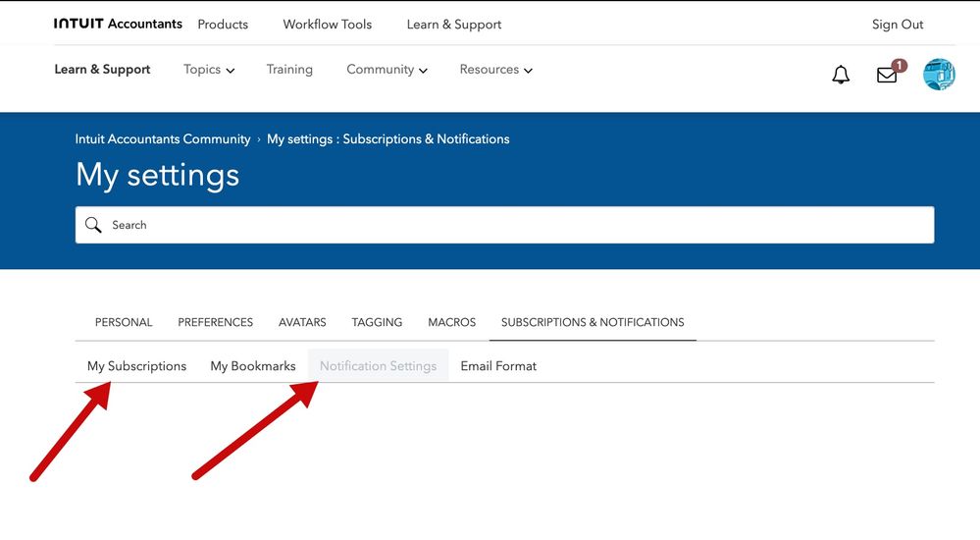Switch to the TAGGING tab
The width and height of the screenshot is (980, 540).
377,322
